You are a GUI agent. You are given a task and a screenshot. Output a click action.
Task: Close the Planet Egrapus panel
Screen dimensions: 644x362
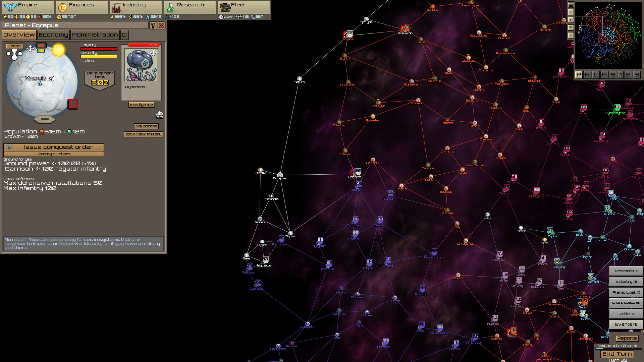coord(161,25)
